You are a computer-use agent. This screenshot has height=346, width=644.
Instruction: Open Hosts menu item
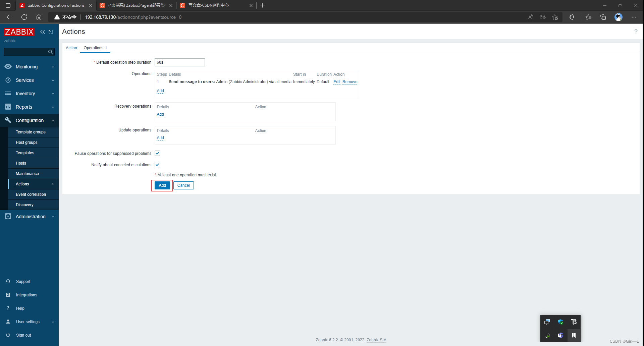(21, 163)
